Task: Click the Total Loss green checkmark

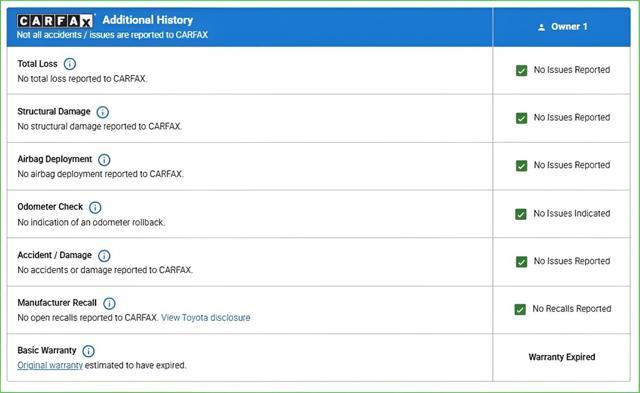Action: [x=521, y=71]
